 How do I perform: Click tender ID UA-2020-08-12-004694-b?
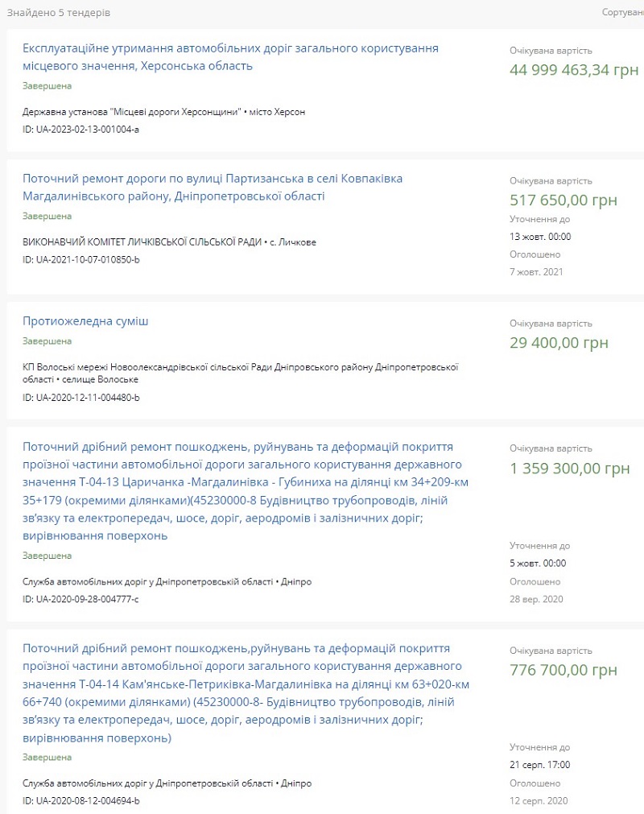(x=81, y=801)
